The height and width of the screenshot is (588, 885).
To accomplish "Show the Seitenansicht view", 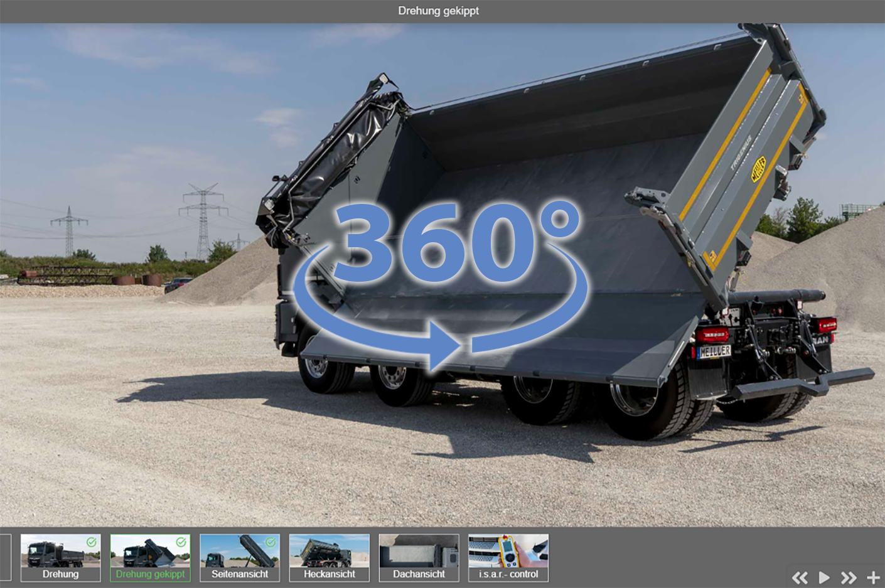I will 240,558.
